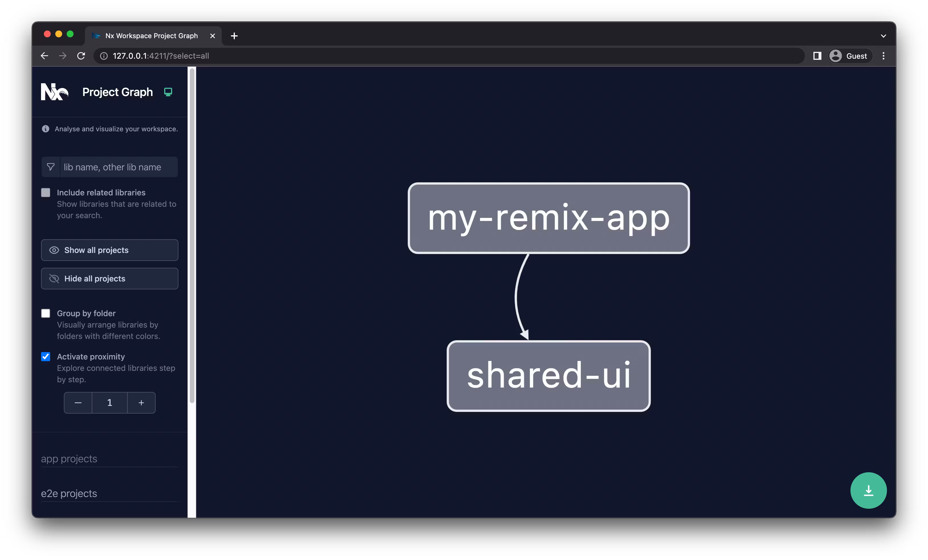
Task: Expand the tab search chevron at top right
Action: (x=883, y=36)
